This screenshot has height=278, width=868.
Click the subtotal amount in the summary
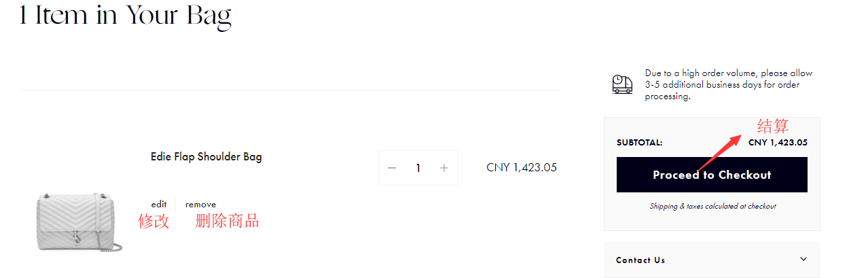click(778, 143)
